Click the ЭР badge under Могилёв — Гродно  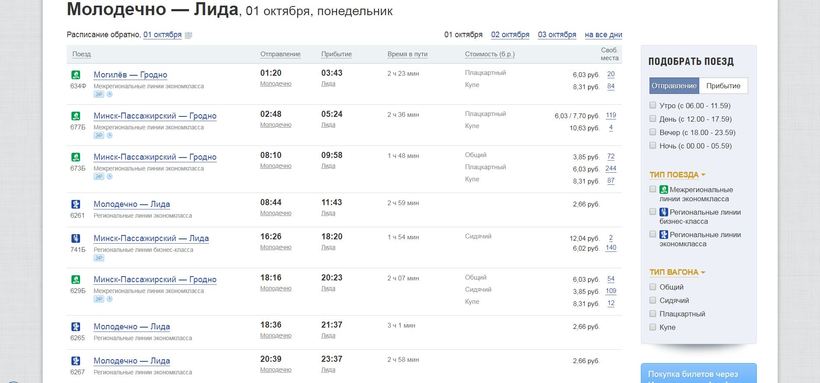click(x=98, y=94)
